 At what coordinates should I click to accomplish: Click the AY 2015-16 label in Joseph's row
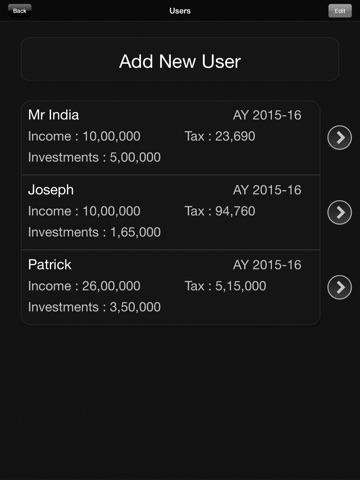pos(267,190)
